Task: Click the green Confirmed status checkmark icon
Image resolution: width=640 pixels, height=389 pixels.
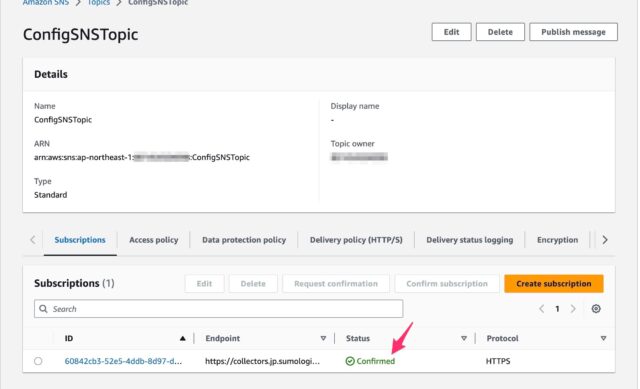Action: pos(350,361)
